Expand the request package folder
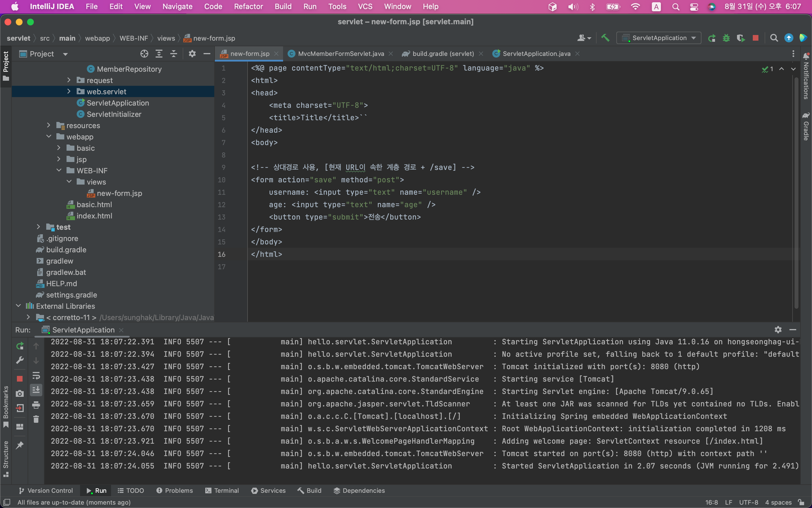 [69, 80]
